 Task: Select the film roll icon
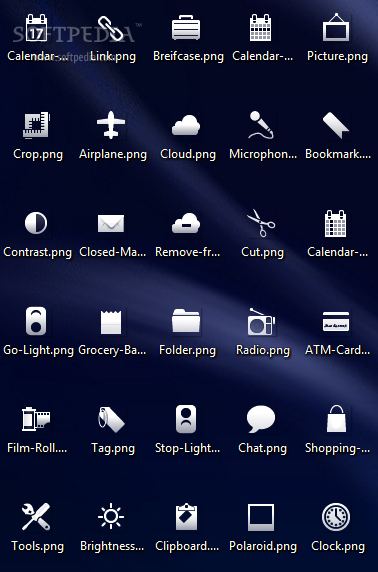(36, 419)
